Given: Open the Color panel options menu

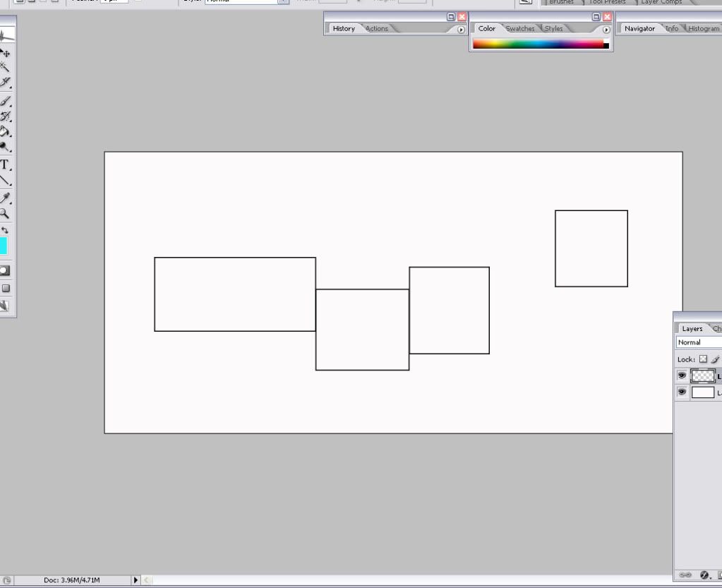Looking at the screenshot, I should pyautogui.click(x=606, y=30).
